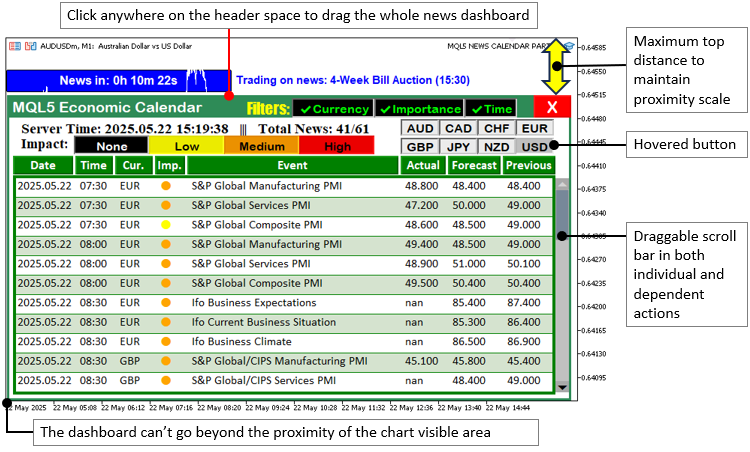The image size is (750, 452).
Task: Select the 07:30 S&P Global Manufacturing PMI event
Action: [284, 186]
